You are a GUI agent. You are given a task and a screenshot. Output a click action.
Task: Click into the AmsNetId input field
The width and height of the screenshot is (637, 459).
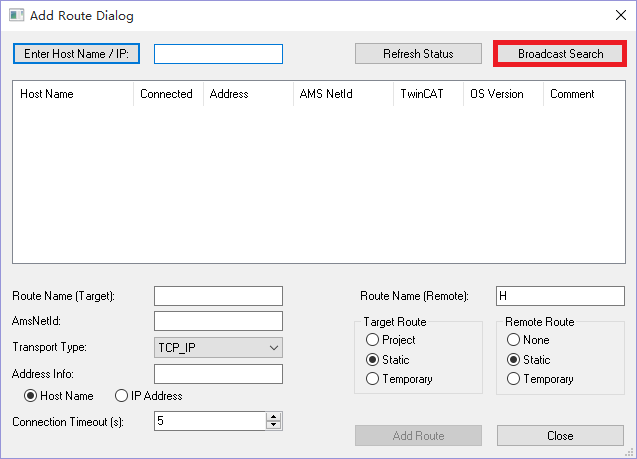tap(218, 321)
